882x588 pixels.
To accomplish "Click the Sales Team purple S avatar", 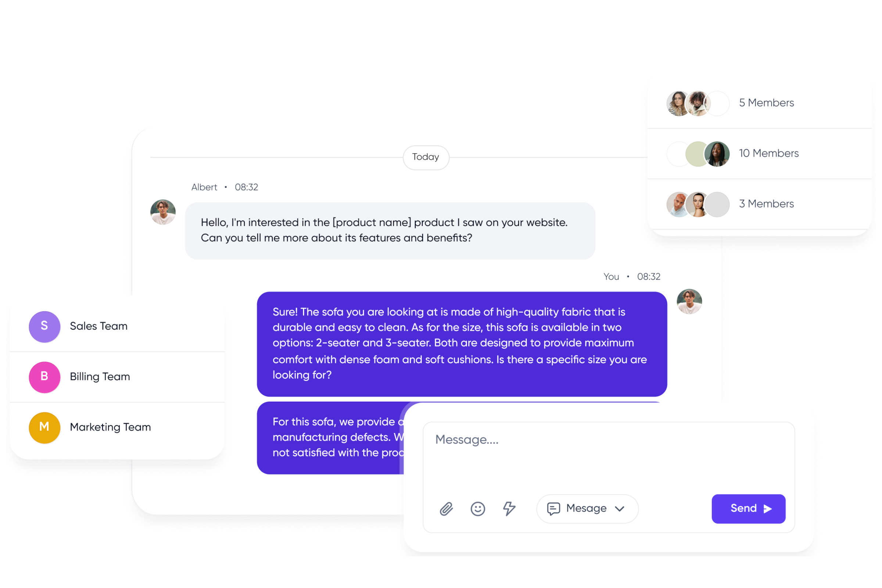I will coord(44,327).
